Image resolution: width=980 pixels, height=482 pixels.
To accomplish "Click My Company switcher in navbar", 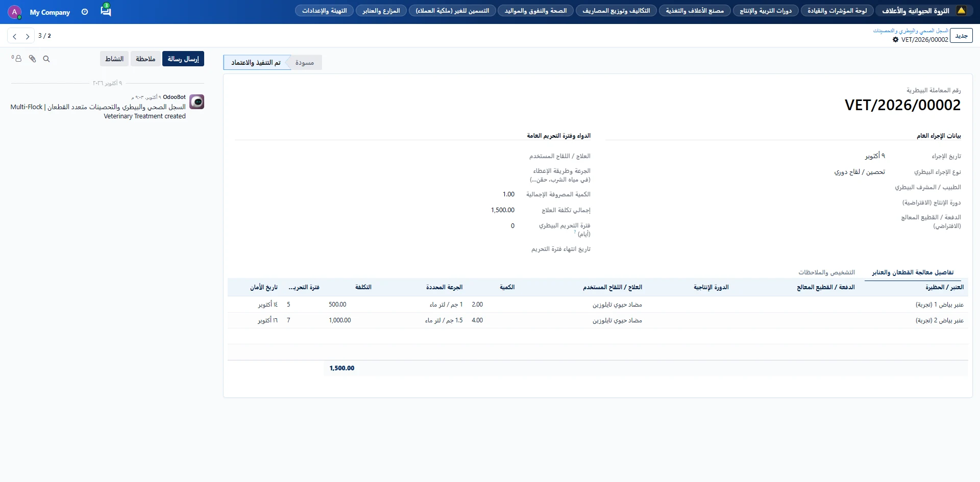I will pos(50,12).
